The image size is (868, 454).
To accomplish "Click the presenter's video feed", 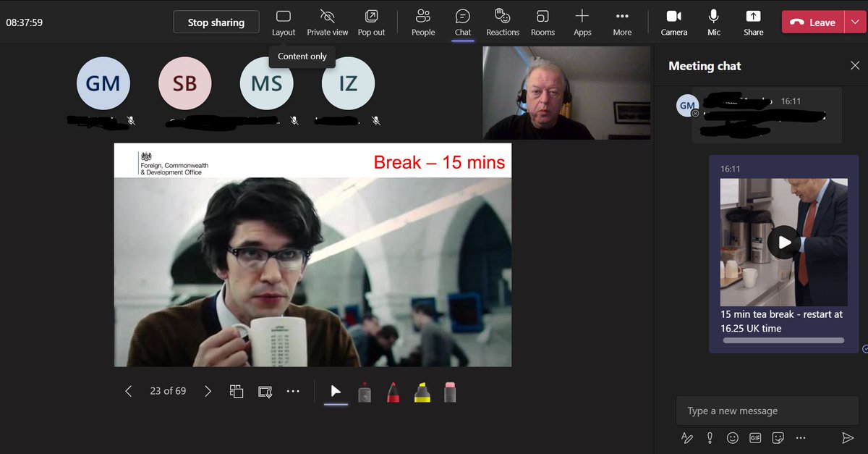I will click(x=566, y=93).
